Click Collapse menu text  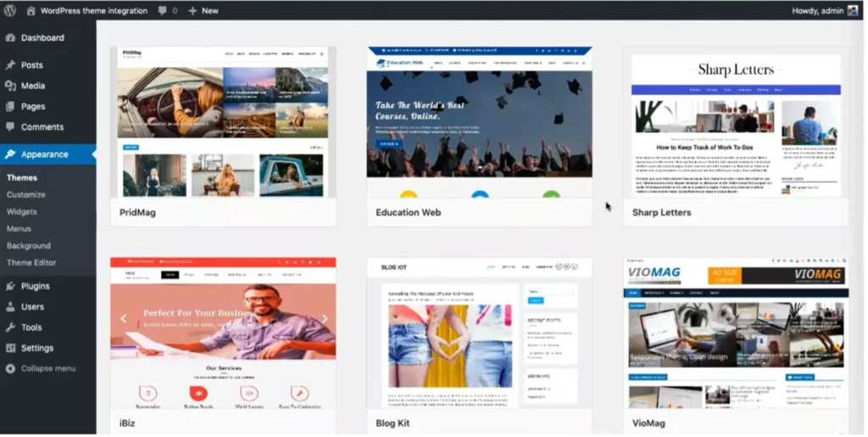[48, 368]
